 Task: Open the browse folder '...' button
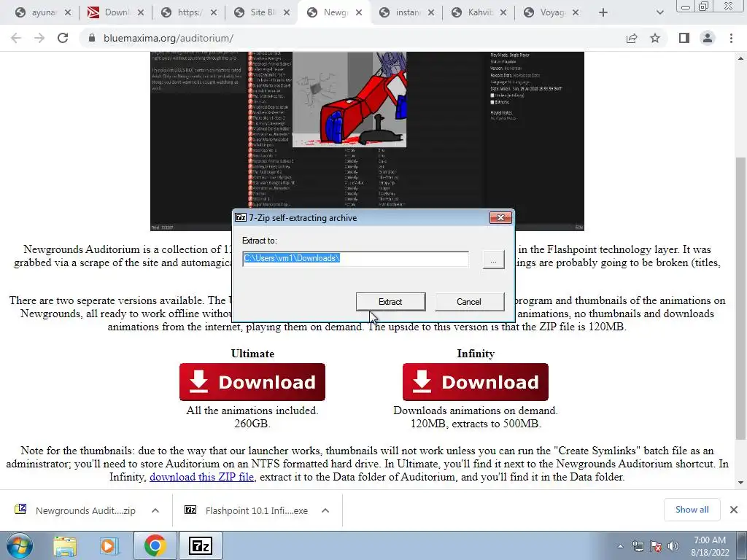point(494,260)
